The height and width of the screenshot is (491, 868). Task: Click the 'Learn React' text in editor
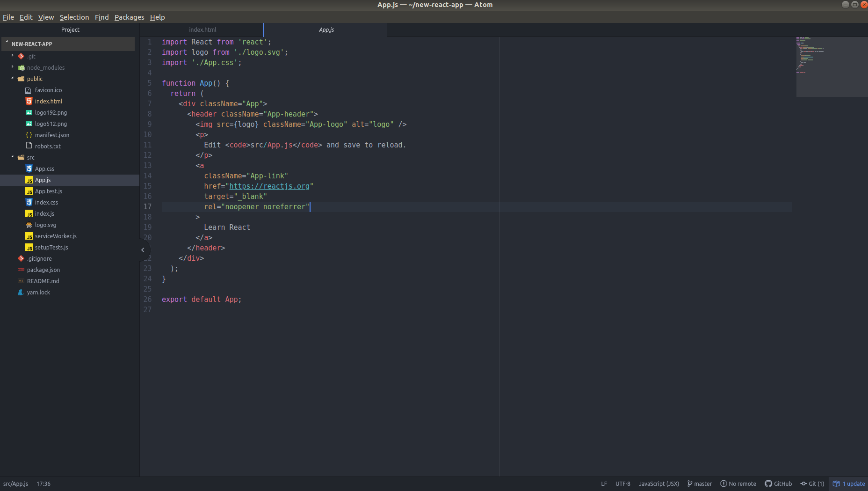[x=227, y=227]
